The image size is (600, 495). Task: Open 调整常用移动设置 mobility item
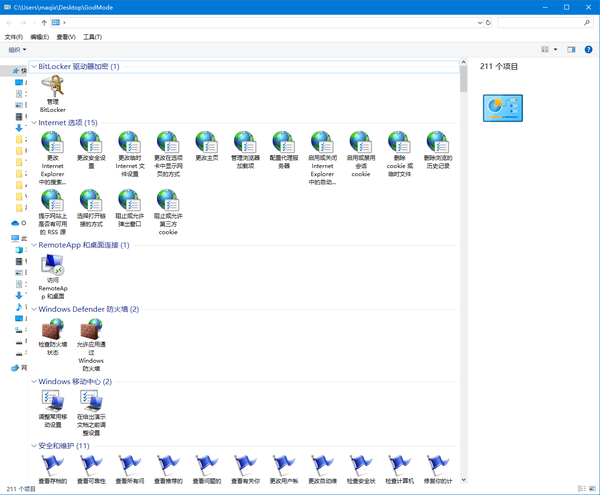click(x=53, y=409)
